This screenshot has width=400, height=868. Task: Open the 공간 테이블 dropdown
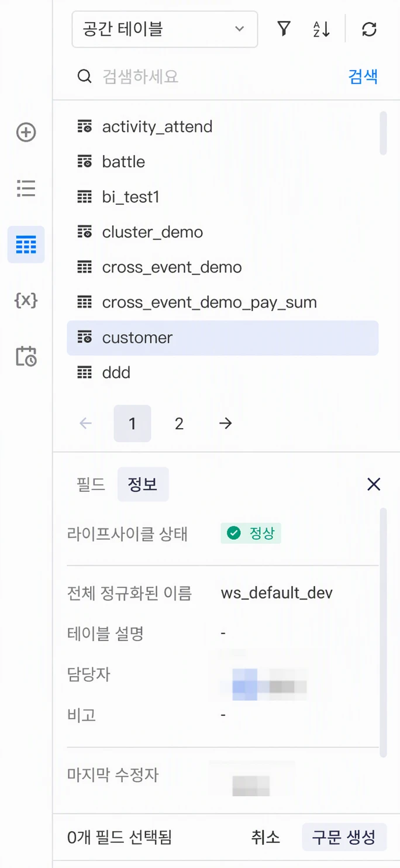tap(164, 29)
